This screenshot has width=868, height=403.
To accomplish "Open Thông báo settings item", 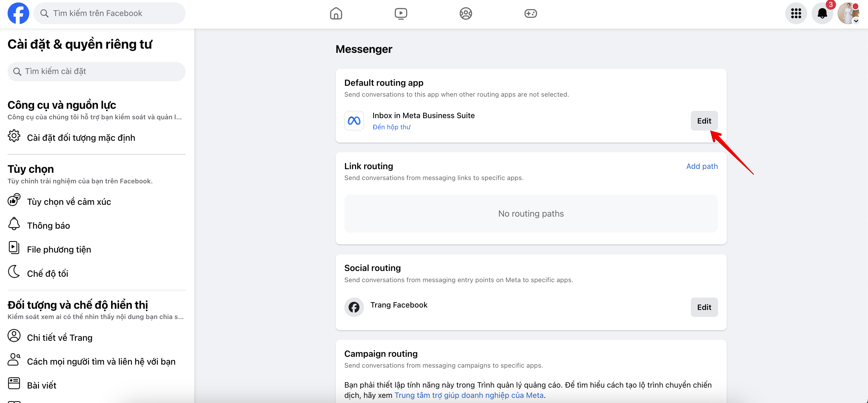I will (48, 226).
